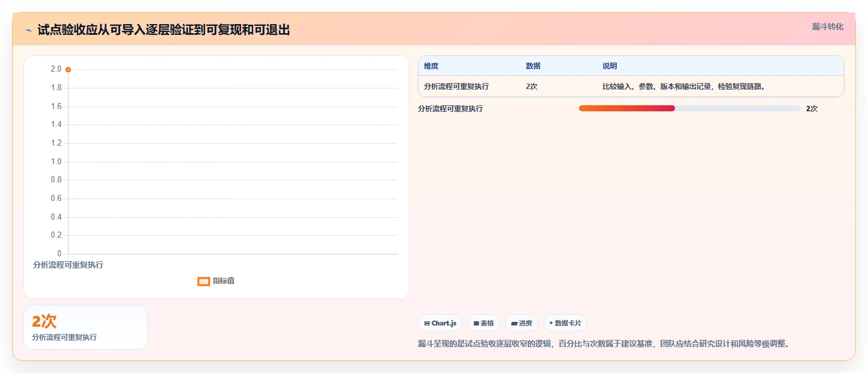Click the 维度 column header
This screenshot has height=373, width=868.
(x=431, y=66)
